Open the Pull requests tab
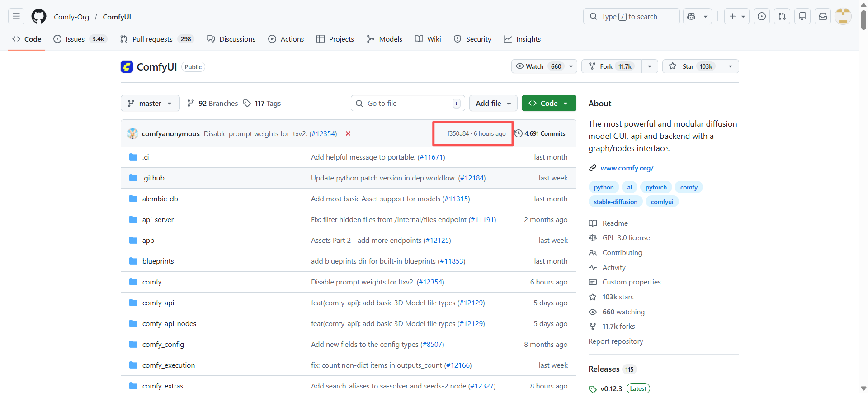Screen dimensions: 868x393 (156, 39)
